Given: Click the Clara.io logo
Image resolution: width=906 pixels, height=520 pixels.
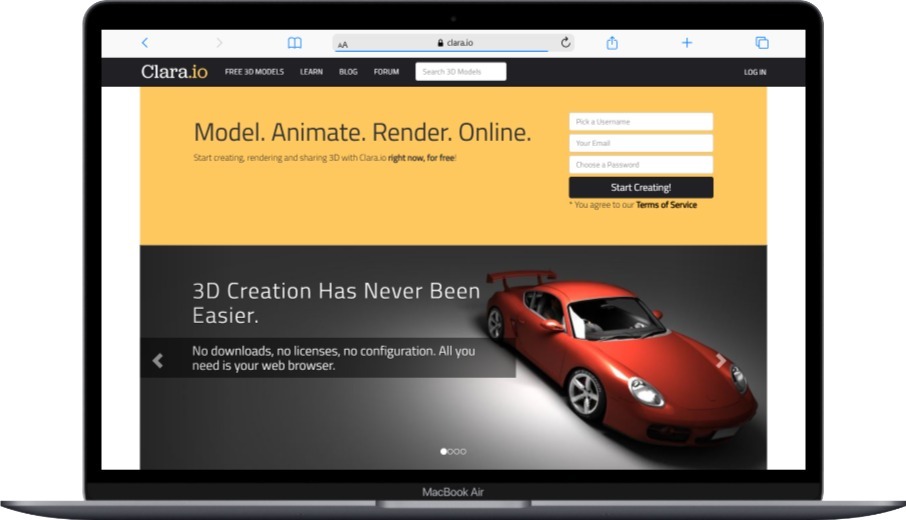Looking at the screenshot, I should 174,72.
